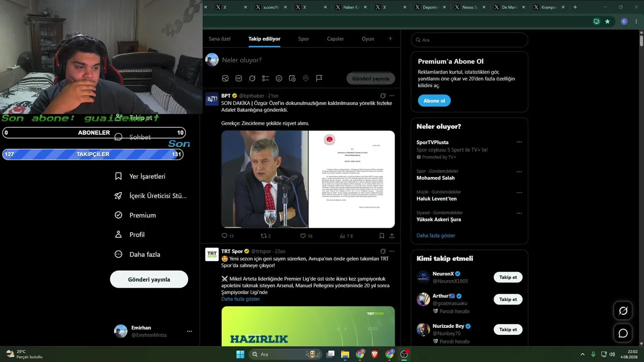Open the Brave browser from the taskbar
Image resolution: width=644 pixels, height=362 pixels.
click(375, 354)
